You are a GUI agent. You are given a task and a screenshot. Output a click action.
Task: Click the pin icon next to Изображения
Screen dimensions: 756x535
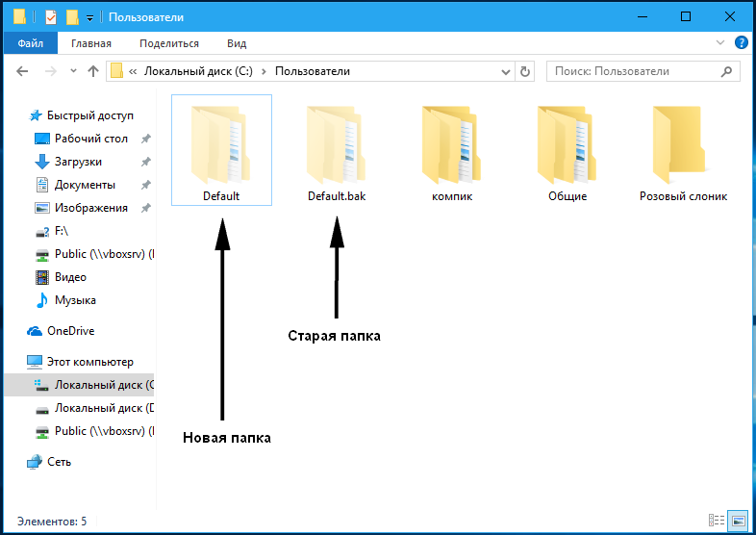pyautogui.click(x=145, y=208)
